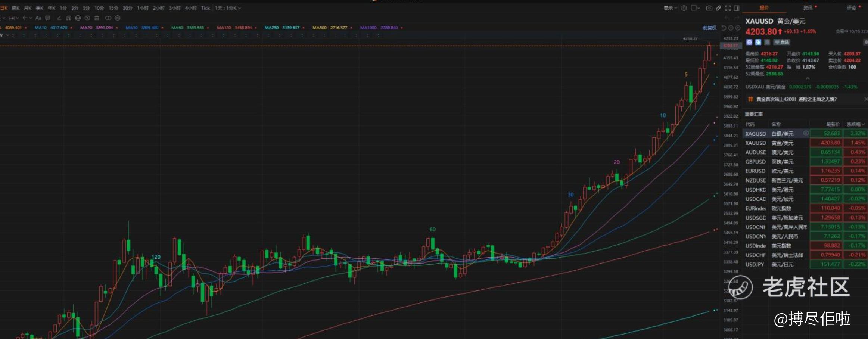Select the USDCNH 美元/离岸人民币 row
This screenshot has height=339, width=868.
[x=805, y=227]
